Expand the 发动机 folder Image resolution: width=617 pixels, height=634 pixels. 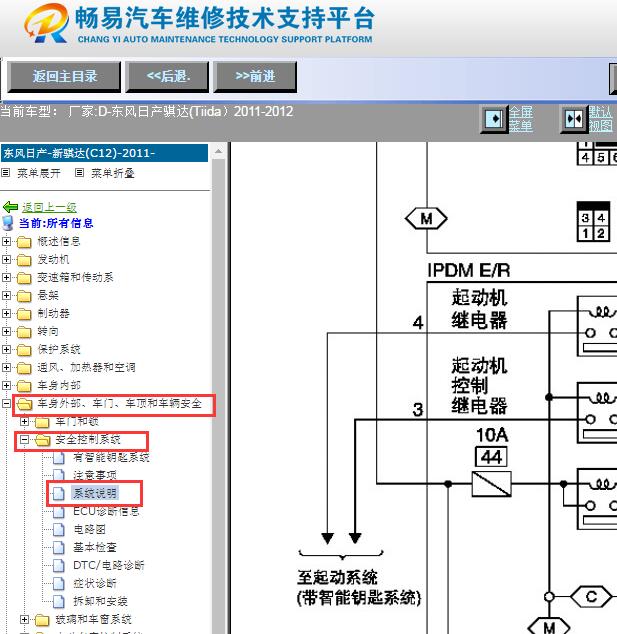6,259
